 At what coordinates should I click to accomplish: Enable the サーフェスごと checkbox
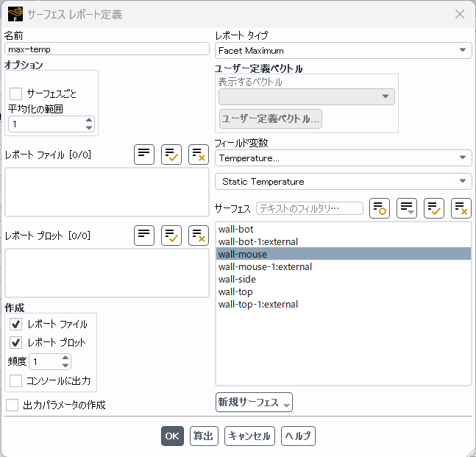[x=16, y=93]
